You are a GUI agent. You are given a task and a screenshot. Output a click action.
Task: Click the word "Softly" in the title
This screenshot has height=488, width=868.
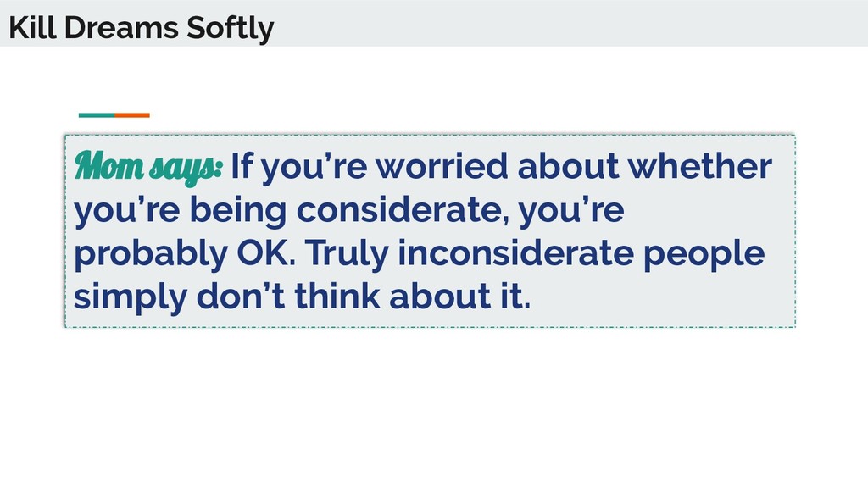click(x=230, y=29)
